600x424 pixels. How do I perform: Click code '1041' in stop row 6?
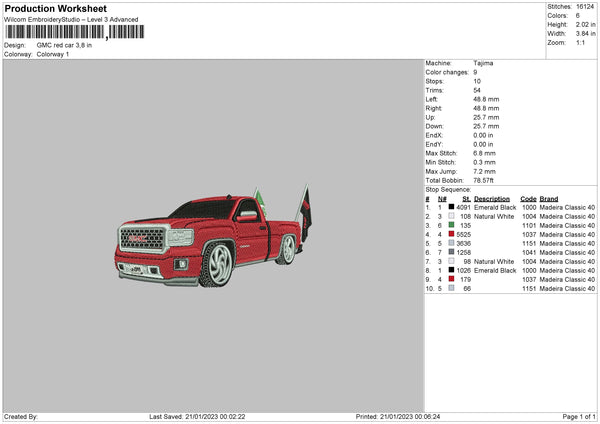click(x=529, y=253)
